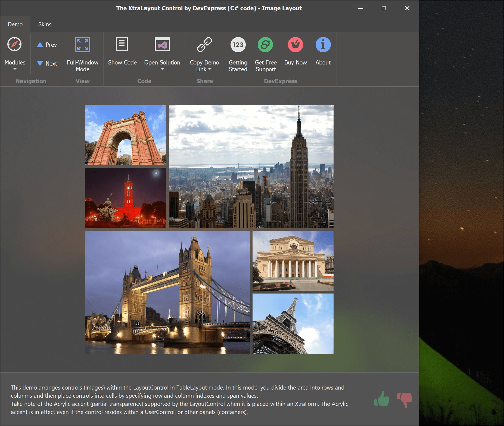
Task: Open the Modules compass icon
Action: pyautogui.click(x=14, y=44)
